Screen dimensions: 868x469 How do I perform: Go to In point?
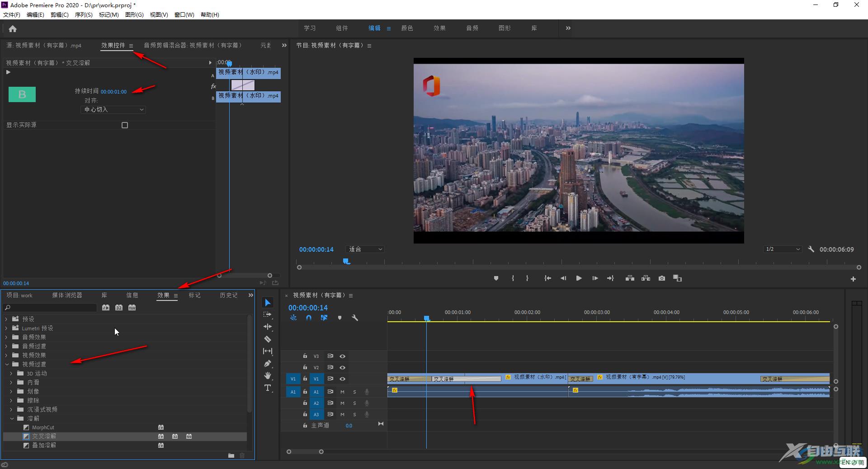click(547, 278)
